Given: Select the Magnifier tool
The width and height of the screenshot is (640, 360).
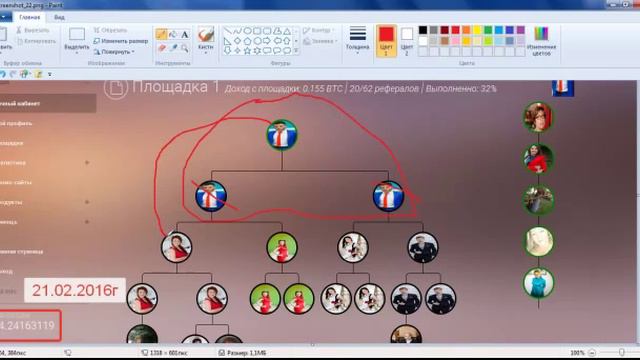Looking at the screenshot, I should click(x=185, y=48).
